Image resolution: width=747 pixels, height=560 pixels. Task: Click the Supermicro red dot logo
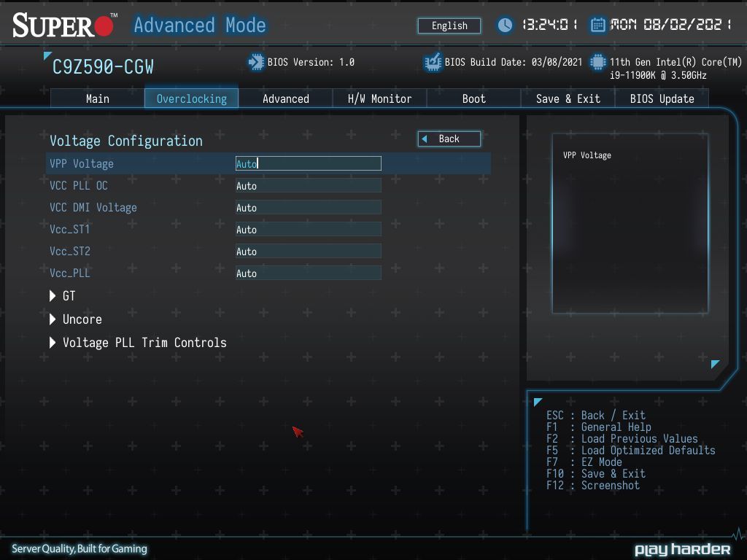[104, 26]
